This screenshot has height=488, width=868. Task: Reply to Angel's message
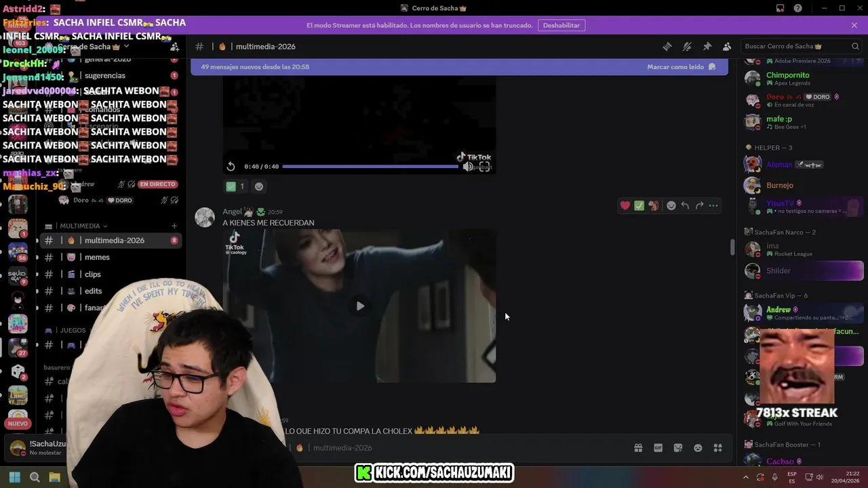685,205
